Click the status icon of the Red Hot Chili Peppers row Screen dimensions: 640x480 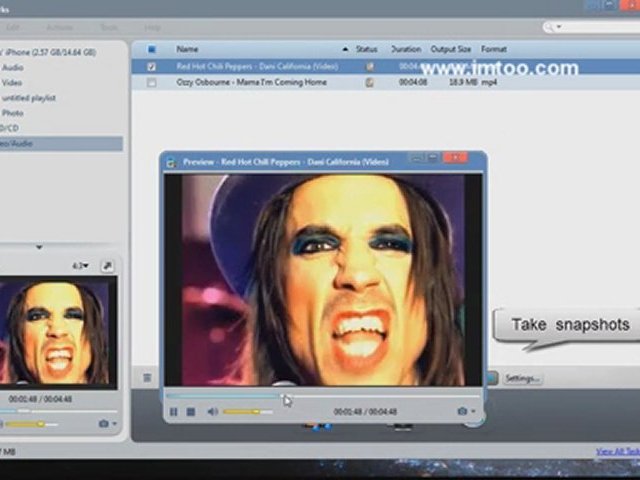(x=369, y=66)
